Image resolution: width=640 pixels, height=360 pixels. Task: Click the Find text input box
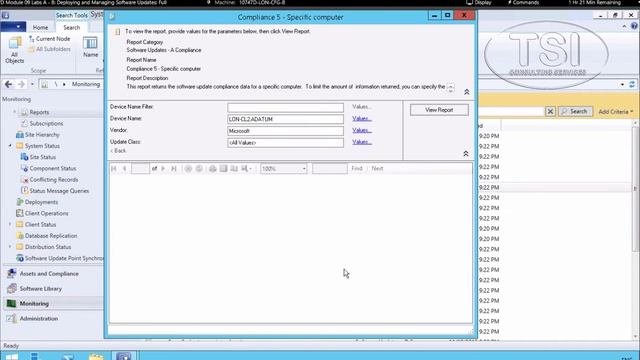[330, 169]
